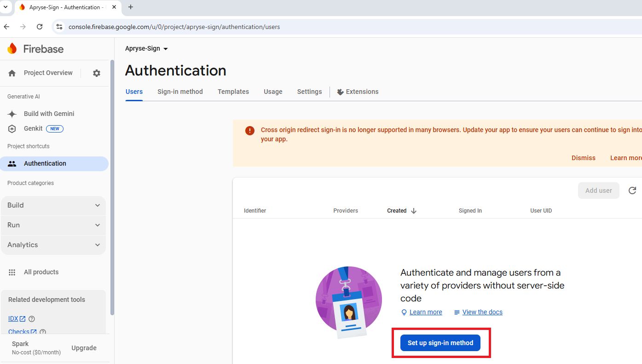Click the Project Overview home icon

pyautogui.click(x=12, y=73)
